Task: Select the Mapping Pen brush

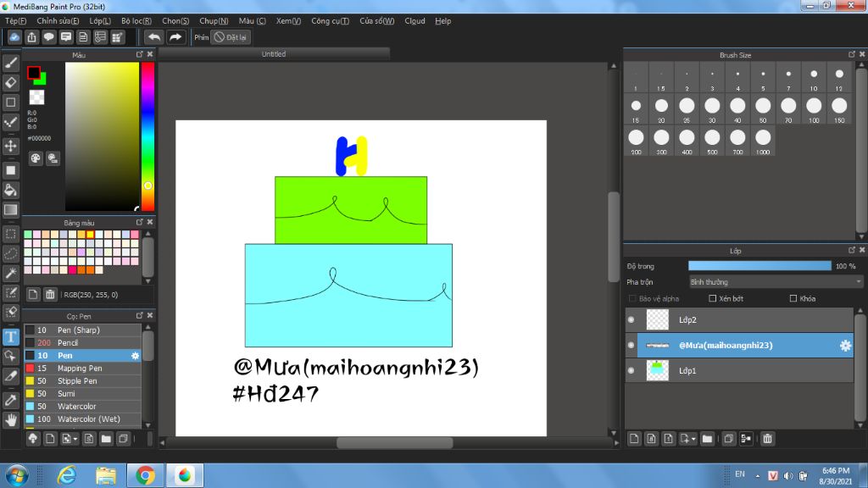Action: coord(83,369)
